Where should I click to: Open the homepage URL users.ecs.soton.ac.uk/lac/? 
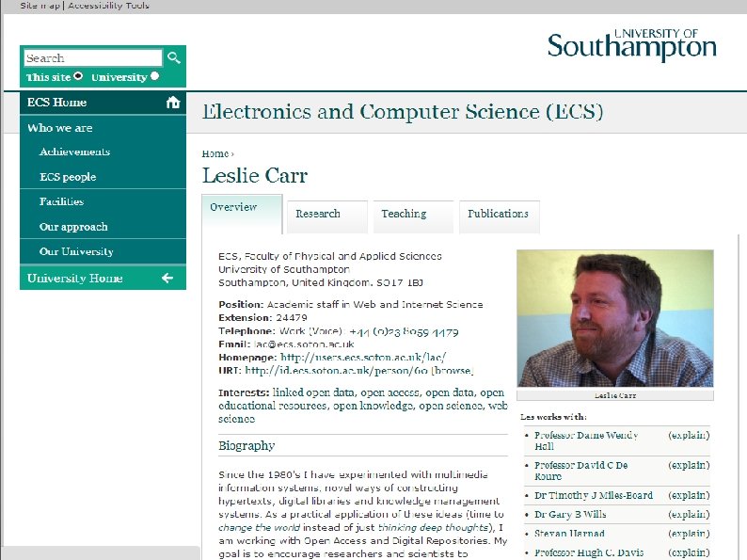click(363, 357)
